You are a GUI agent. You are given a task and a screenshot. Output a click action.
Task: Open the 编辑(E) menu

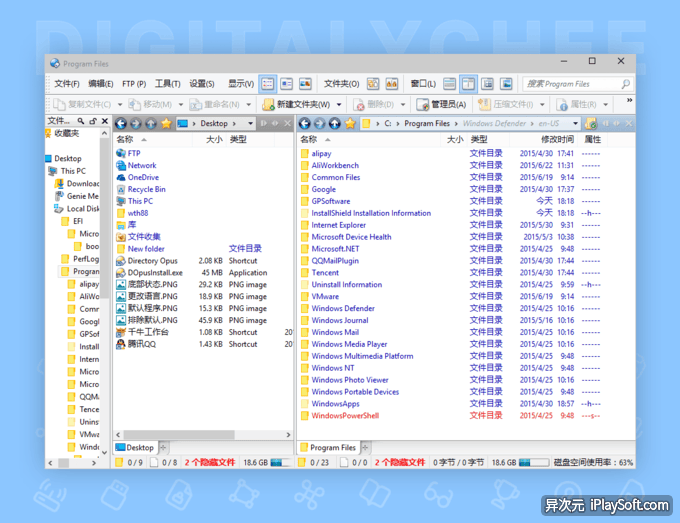pos(101,84)
